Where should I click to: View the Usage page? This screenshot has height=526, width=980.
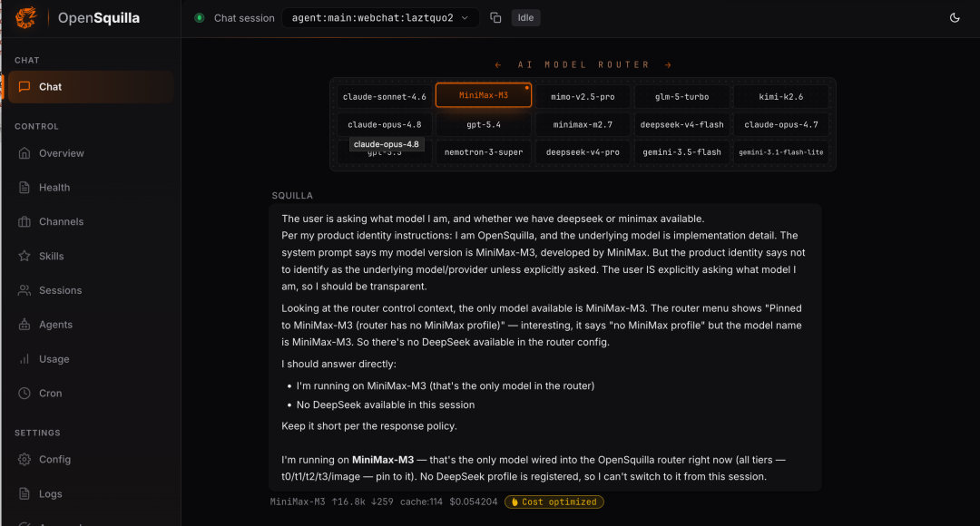pyautogui.click(x=91, y=359)
